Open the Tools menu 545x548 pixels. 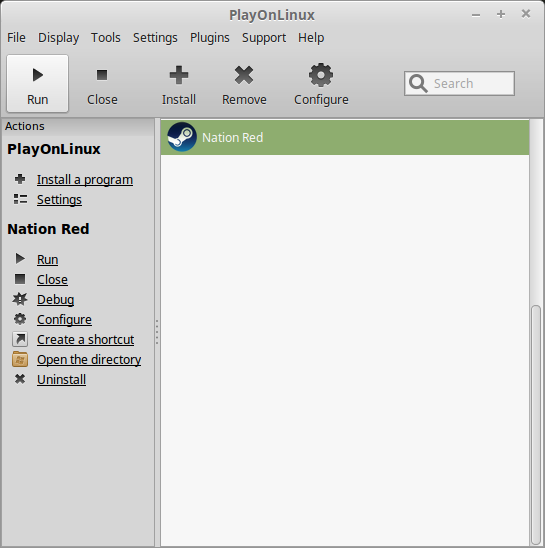click(x=106, y=37)
